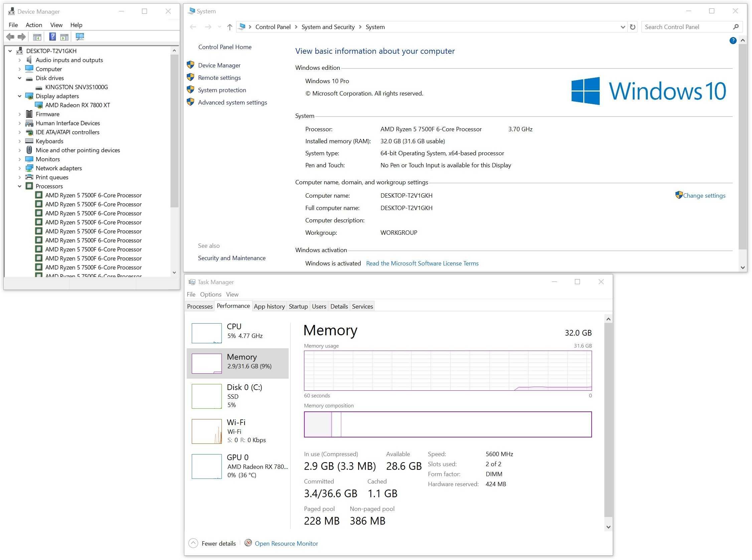Select the Human Interface Devices category

click(x=68, y=123)
